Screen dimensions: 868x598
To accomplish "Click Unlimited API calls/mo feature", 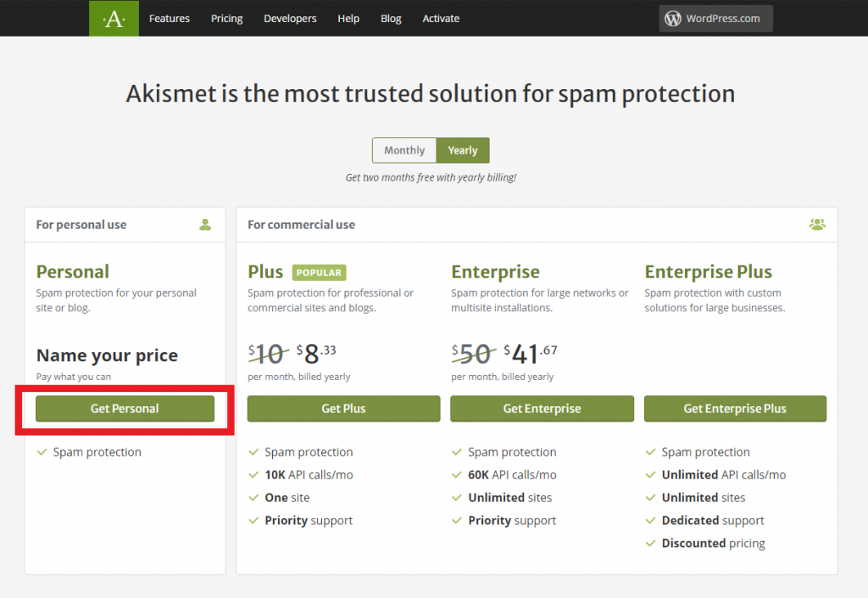I will (724, 475).
